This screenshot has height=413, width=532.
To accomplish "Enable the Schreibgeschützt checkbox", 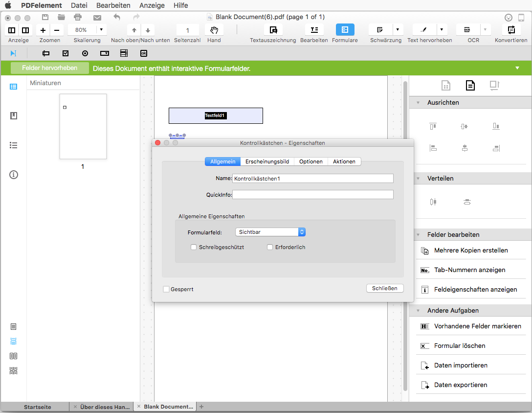I will pyautogui.click(x=194, y=247).
